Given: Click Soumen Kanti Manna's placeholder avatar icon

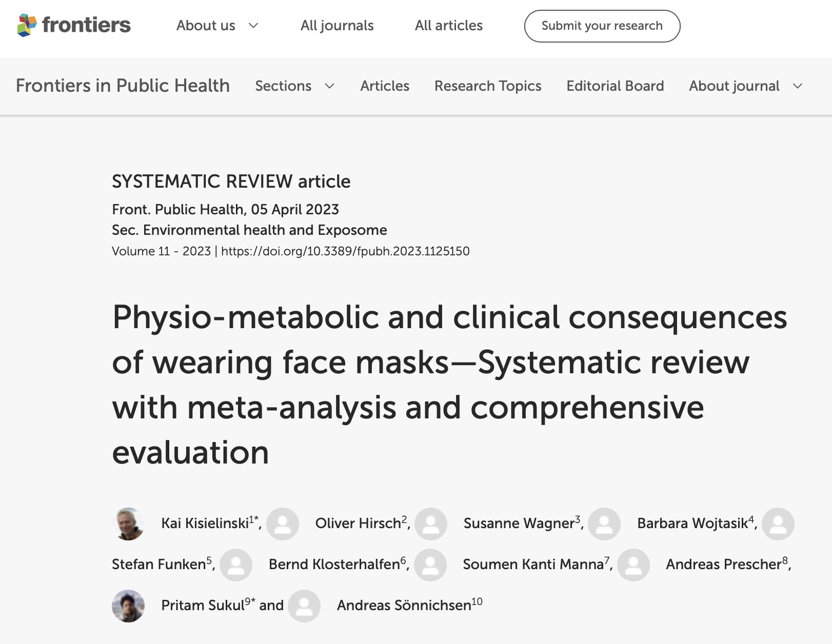Looking at the screenshot, I should (430, 565).
